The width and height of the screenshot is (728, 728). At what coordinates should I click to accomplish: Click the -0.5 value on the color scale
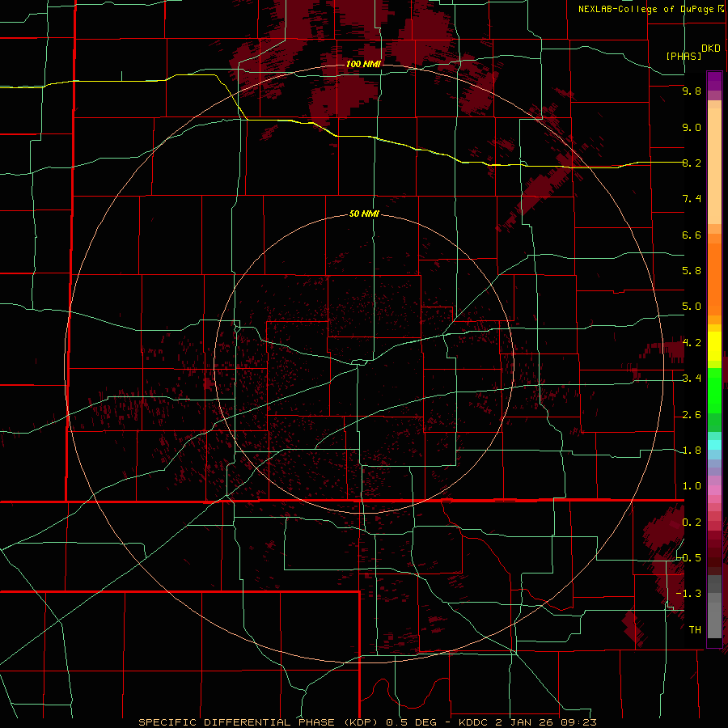click(x=689, y=558)
